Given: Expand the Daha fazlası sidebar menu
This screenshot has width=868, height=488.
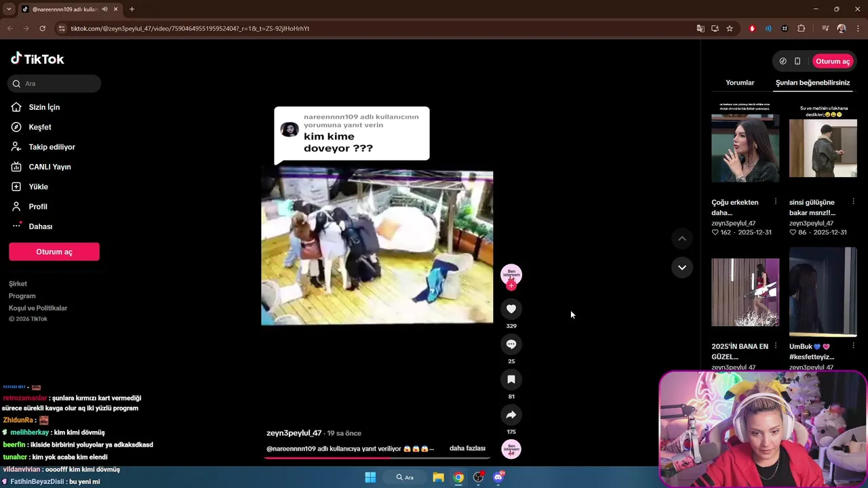Looking at the screenshot, I should (x=40, y=226).
